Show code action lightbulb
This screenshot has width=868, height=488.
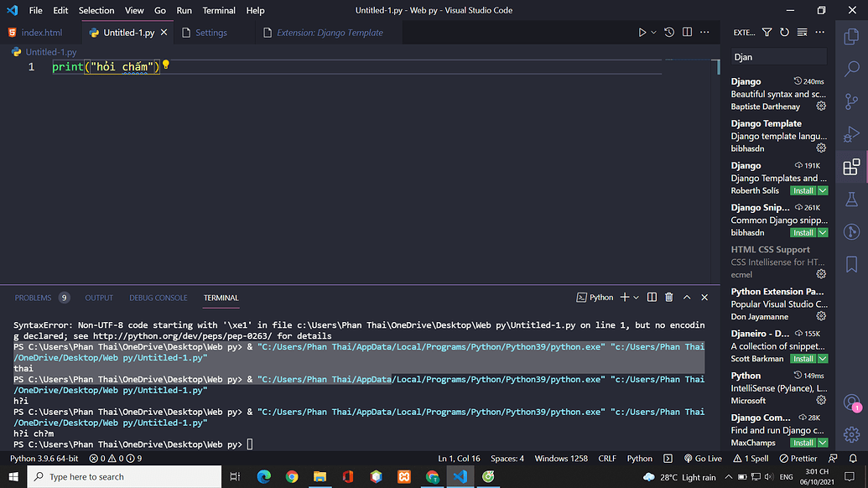click(x=165, y=65)
